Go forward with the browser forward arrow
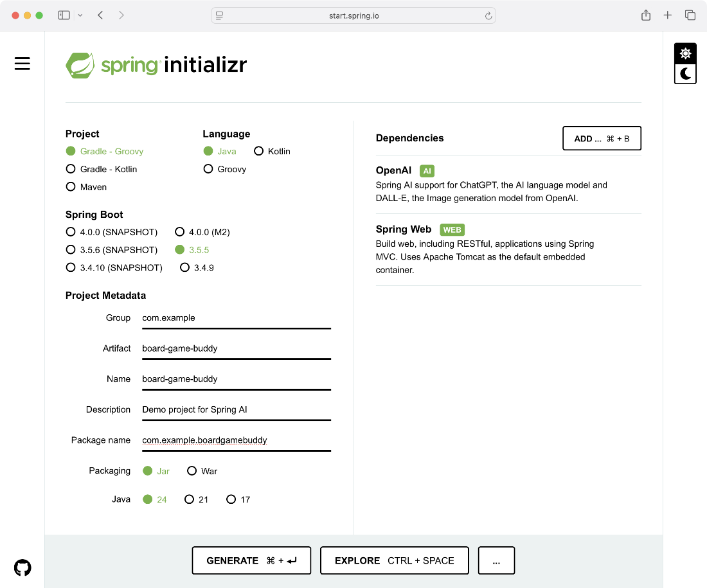This screenshot has height=588, width=707. (x=121, y=15)
